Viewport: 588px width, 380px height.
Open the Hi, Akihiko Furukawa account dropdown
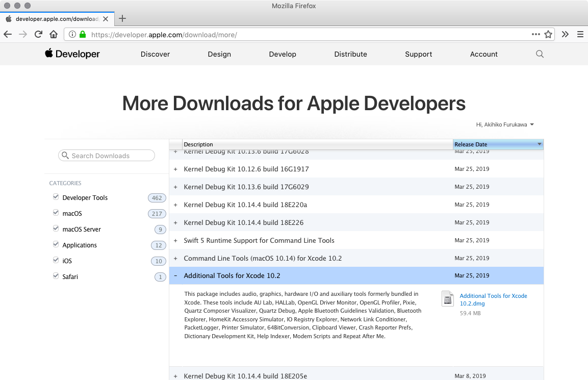coord(505,124)
